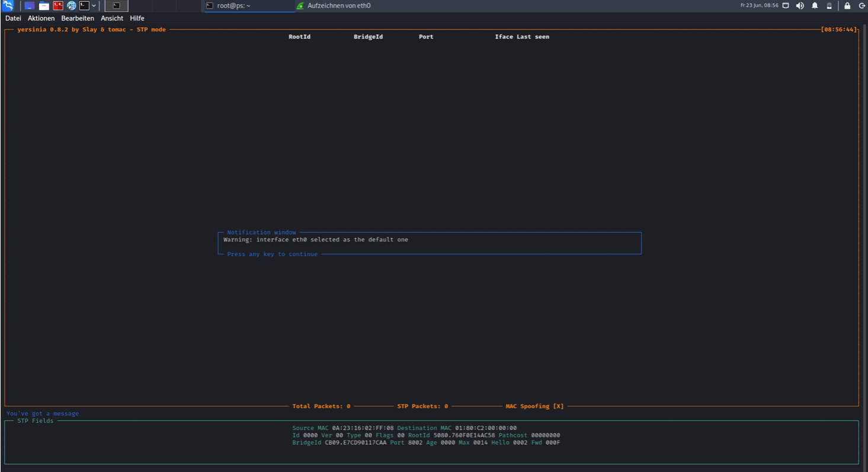The height and width of the screenshot is (472, 868).
Task: Open the volume speaker tray icon
Action: click(800, 6)
